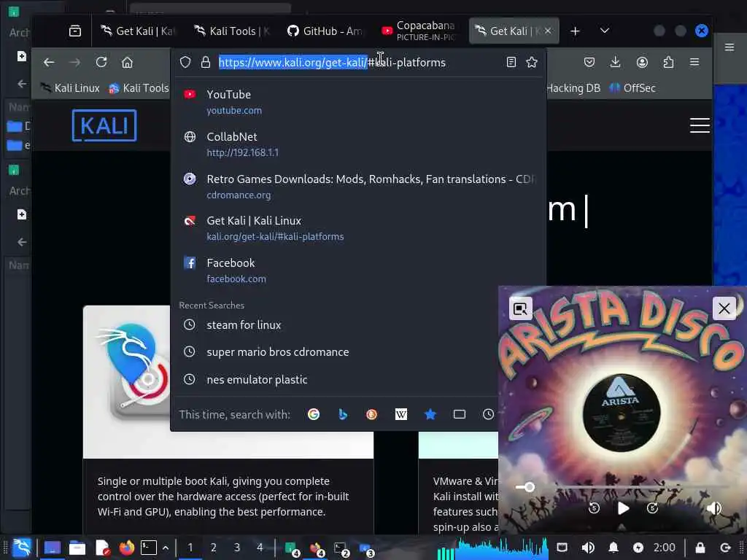
Task: Go to the Firefox home page icon
Action: pos(127,63)
